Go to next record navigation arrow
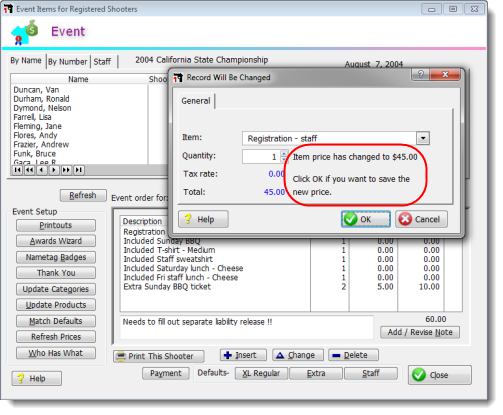 (x=54, y=170)
